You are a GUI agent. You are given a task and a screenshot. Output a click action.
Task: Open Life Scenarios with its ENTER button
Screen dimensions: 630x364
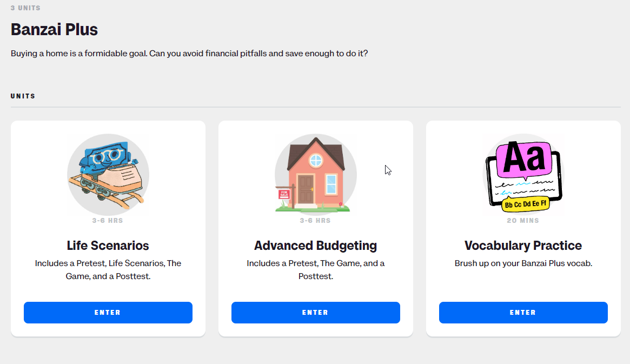click(108, 313)
